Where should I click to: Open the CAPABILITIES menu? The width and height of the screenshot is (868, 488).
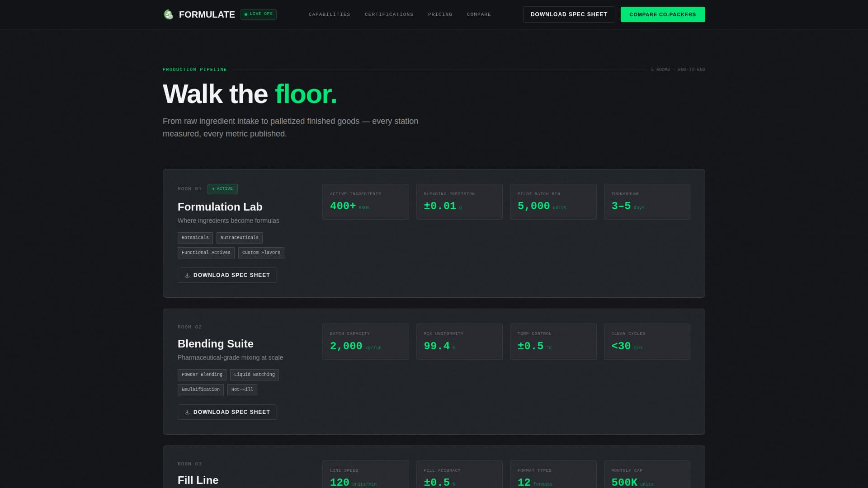tap(329, 14)
